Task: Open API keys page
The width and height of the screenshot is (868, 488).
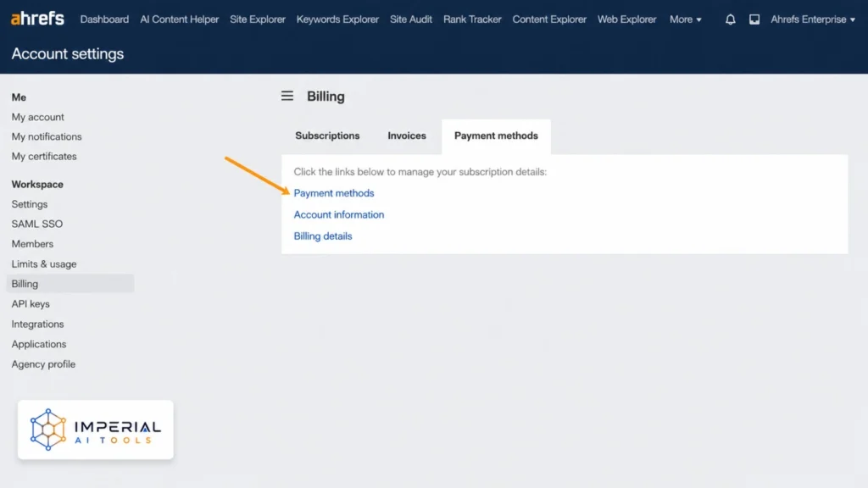Action: [31, 304]
